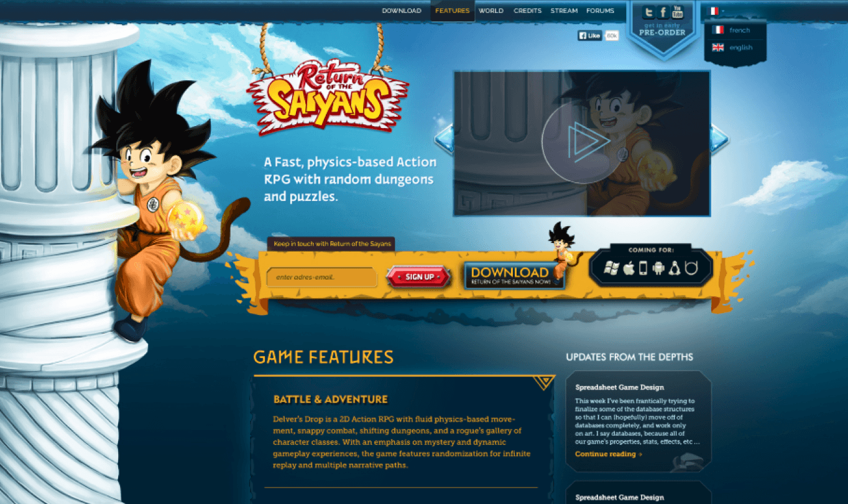Click the game tagline text
This screenshot has height=504, width=848.
coord(350,179)
